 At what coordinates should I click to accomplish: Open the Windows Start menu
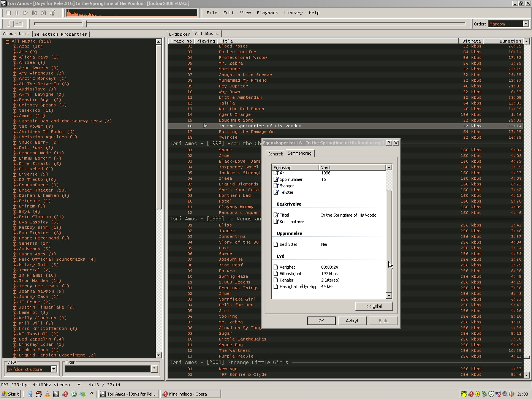point(10,394)
